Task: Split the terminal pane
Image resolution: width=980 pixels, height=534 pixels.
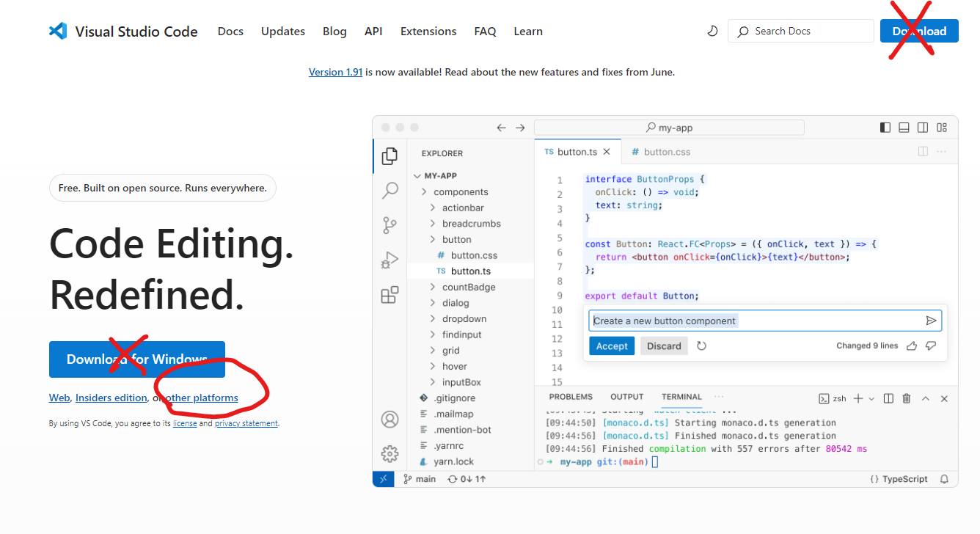Action: [888, 398]
